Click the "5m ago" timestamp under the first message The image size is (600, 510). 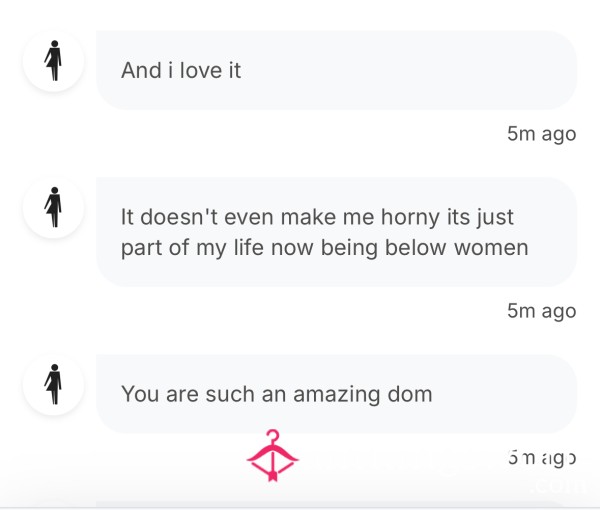coord(541,134)
